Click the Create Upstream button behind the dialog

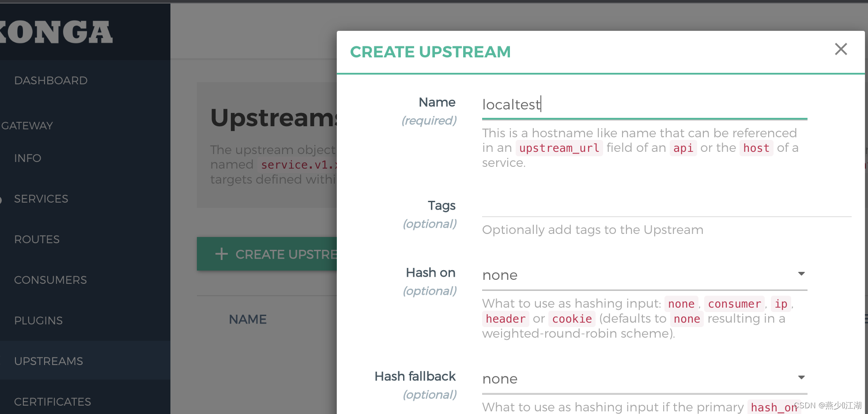pos(267,254)
